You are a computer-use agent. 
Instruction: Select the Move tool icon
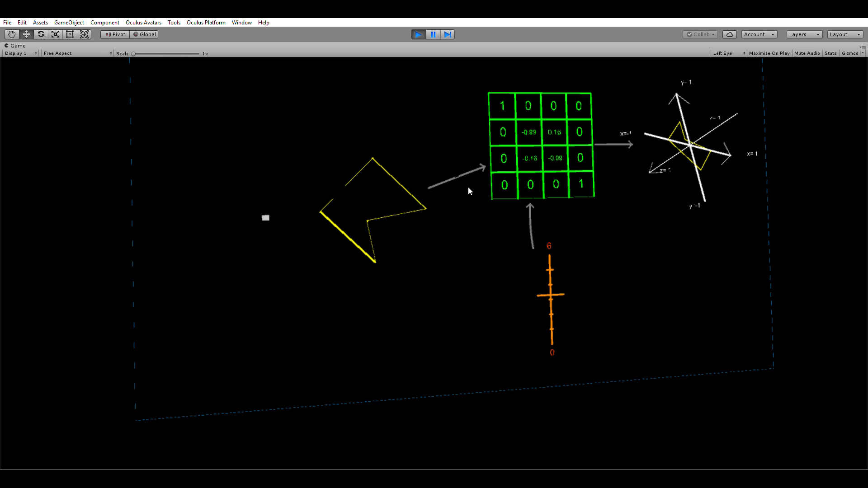(x=26, y=34)
